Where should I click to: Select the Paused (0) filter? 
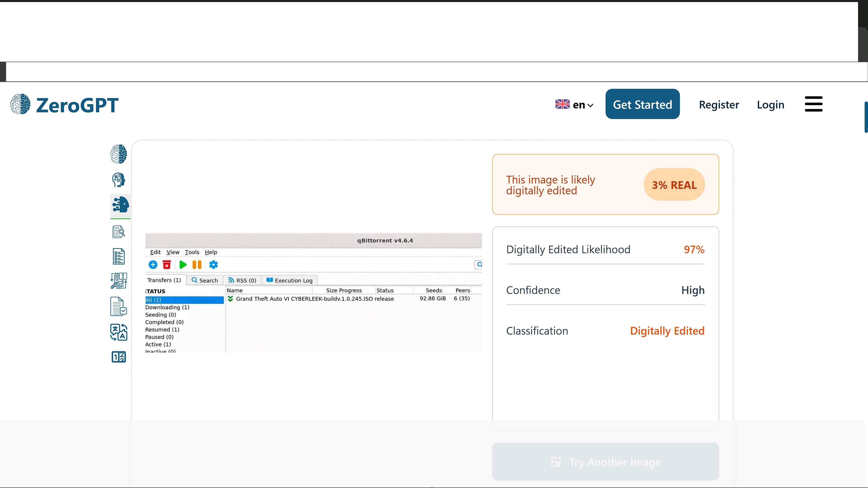[159, 337]
